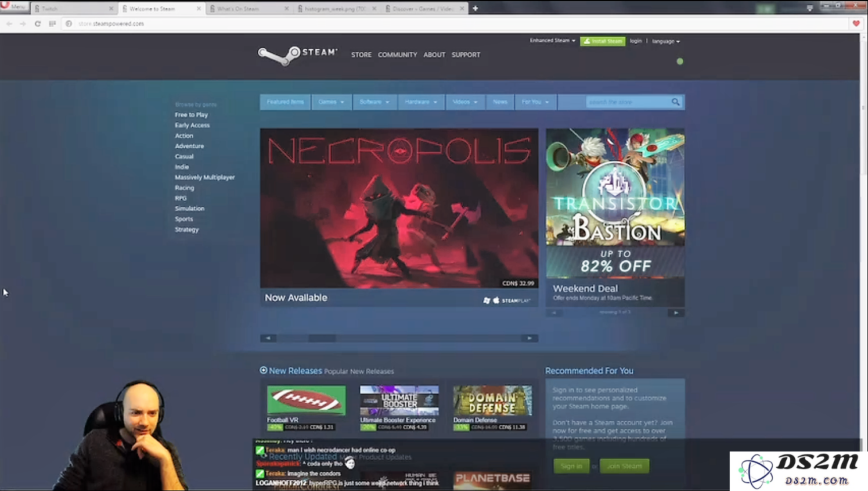Close the Twitch tab
Image resolution: width=868 pixels, height=491 pixels.
point(111,9)
